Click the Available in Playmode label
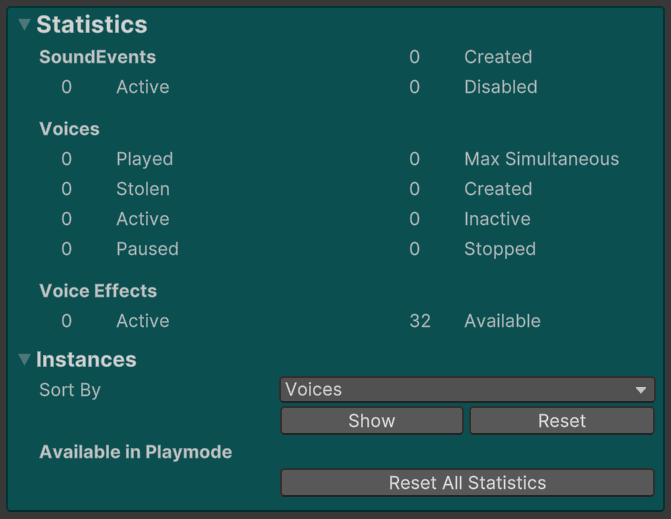The height and width of the screenshot is (519, 671). [x=135, y=452]
